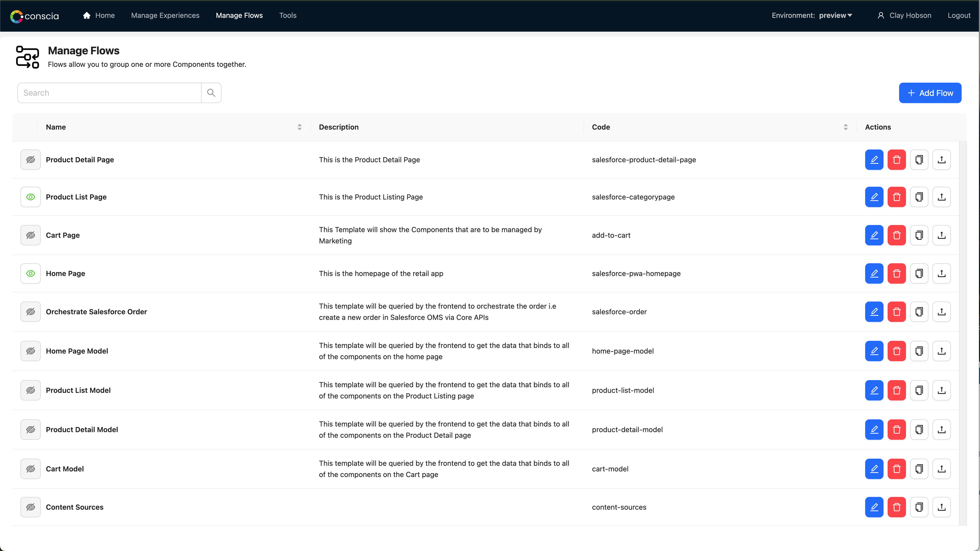This screenshot has height=551, width=980.
Task: Toggle visibility of Home Page flow
Action: [x=30, y=273]
